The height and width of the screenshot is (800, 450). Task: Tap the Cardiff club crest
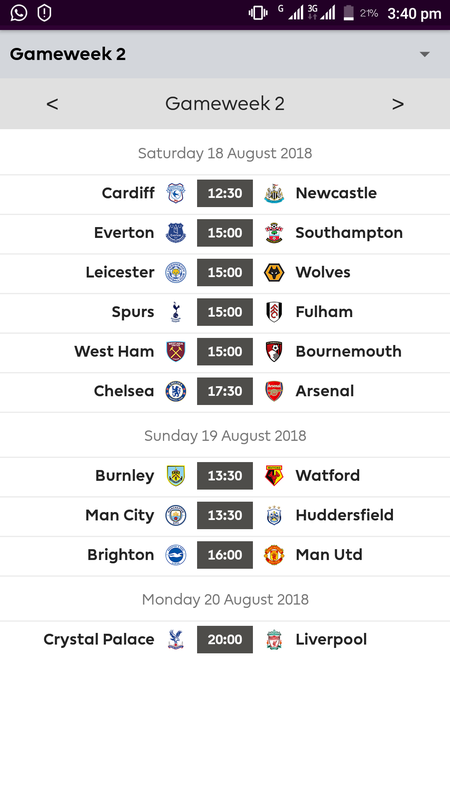[176, 193]
